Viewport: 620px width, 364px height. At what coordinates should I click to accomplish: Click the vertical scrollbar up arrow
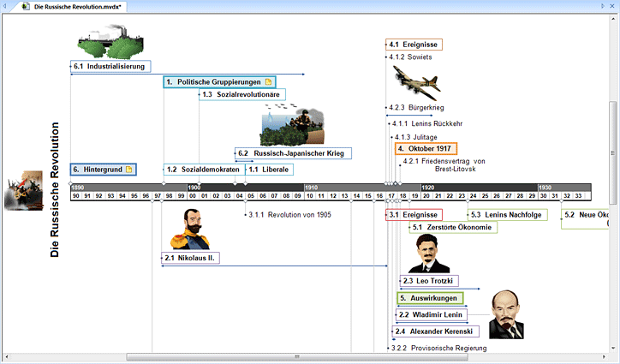click(x=613, y=18)
